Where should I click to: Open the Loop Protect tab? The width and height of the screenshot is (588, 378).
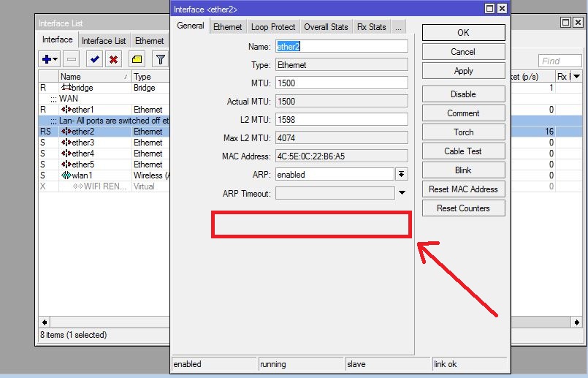click(273, 27)
